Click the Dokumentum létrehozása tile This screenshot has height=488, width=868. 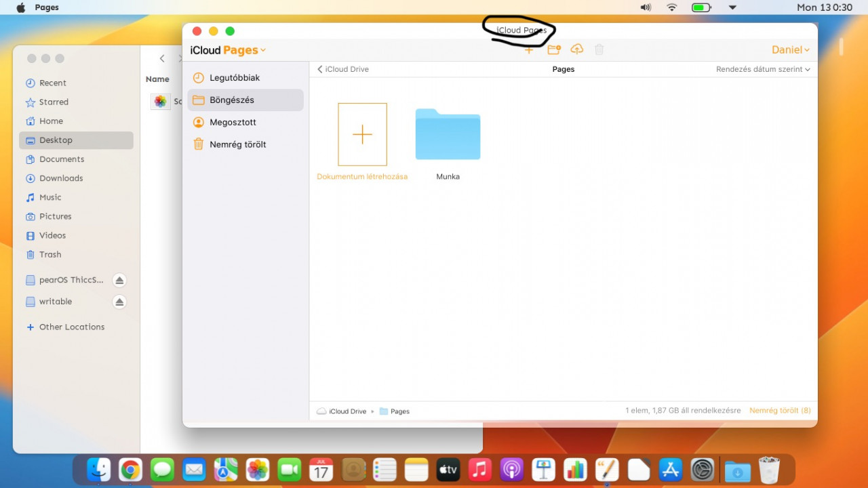pyautogui.click(x=362, y=141)
